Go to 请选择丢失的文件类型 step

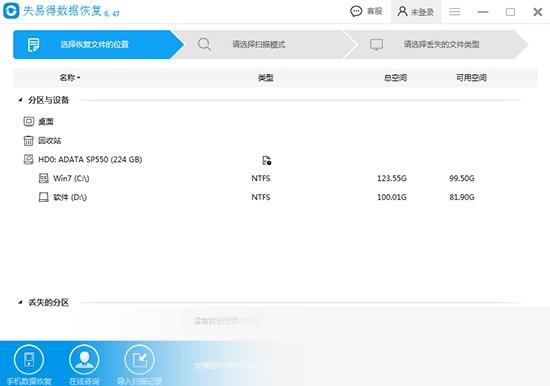coord(437,45)
